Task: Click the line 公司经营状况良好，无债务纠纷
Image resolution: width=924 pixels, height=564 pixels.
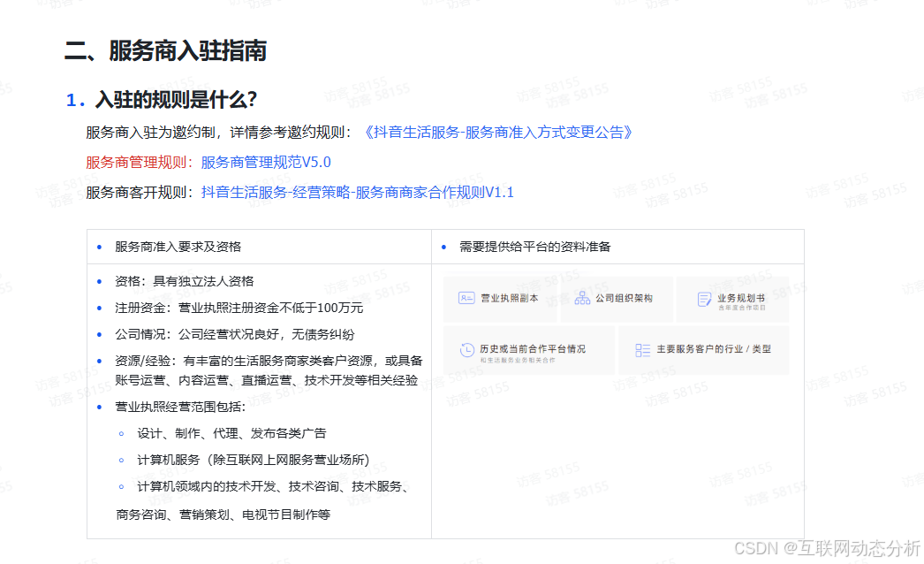Action: coord(235,334)
